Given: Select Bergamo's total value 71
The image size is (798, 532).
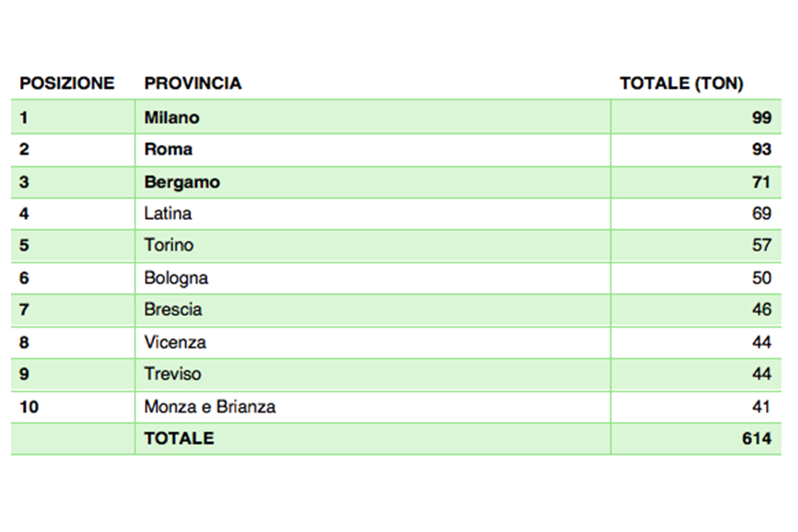Looking at the screenshot, I should click(x=761, y=182).
